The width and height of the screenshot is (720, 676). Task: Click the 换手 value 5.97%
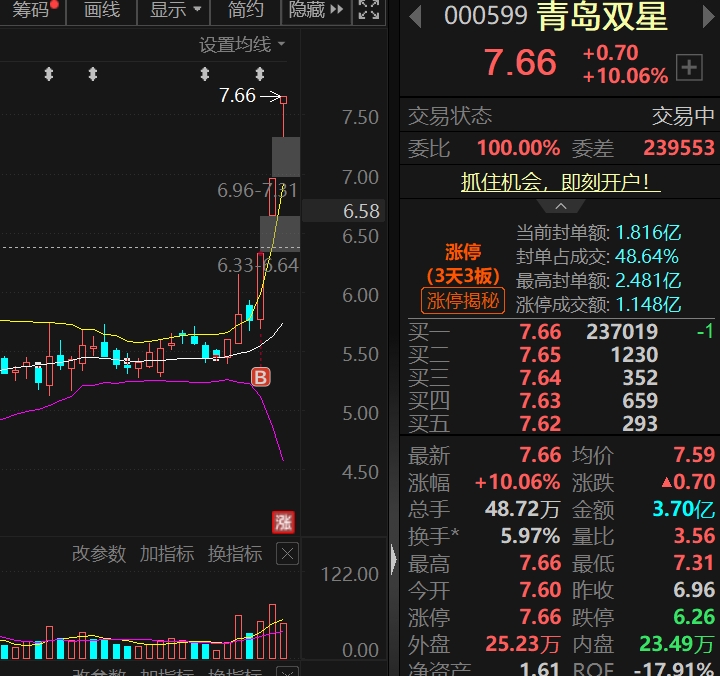click(x=530, y=536)
